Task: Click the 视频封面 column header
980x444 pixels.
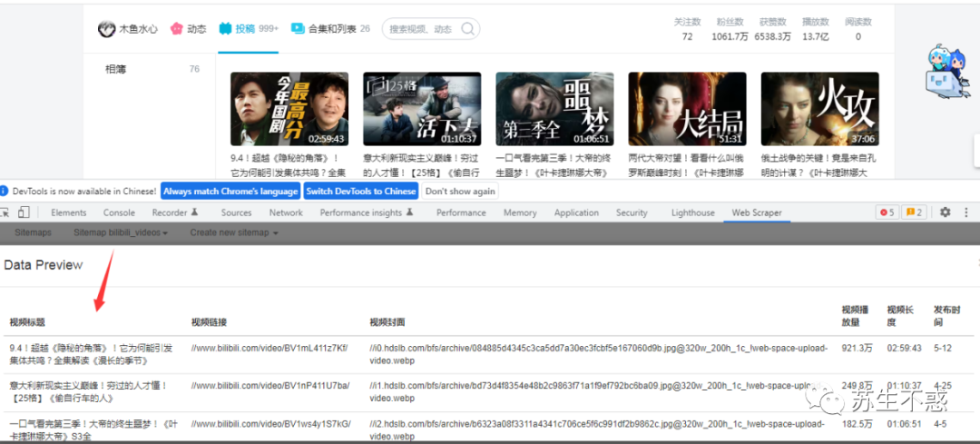Action: [387, 322]
